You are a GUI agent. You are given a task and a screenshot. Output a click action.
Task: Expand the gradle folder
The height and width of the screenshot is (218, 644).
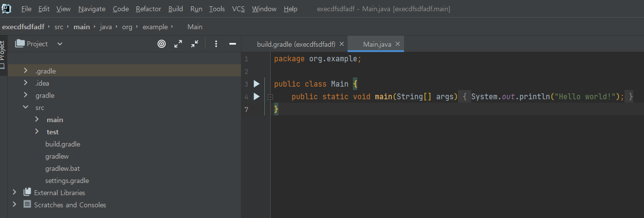26,95
